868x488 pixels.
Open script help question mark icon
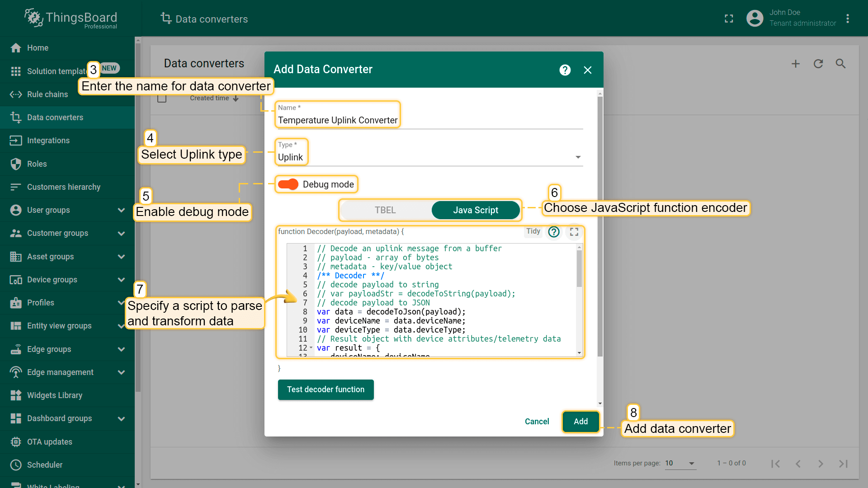point(554,232)
